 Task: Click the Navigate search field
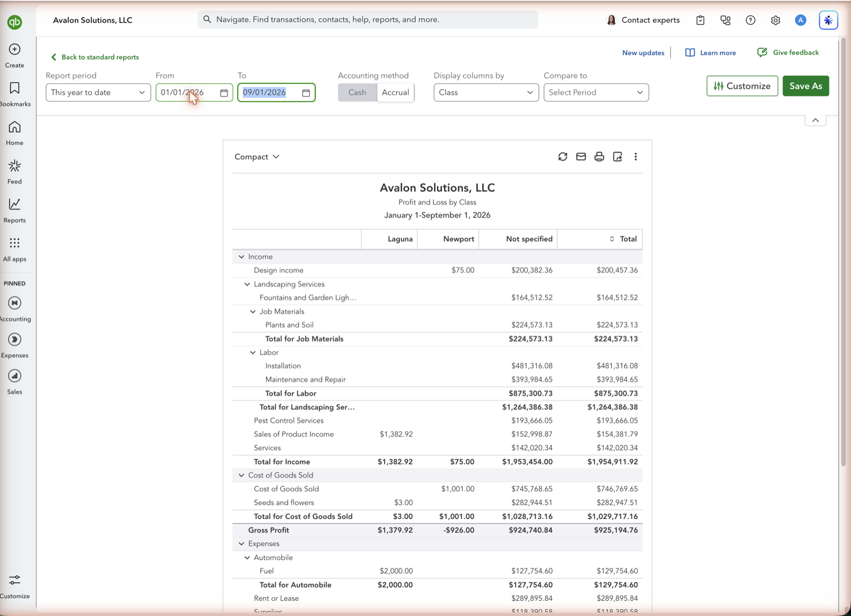[x=368, y=19]
